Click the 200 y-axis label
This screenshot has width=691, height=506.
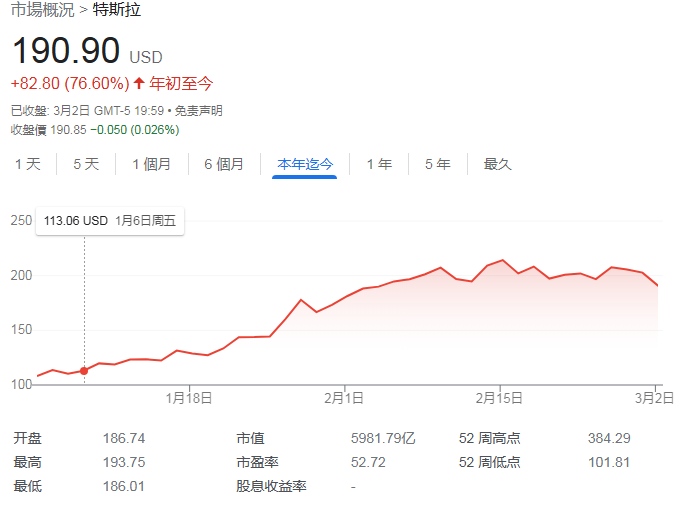(x=21, y=276)
